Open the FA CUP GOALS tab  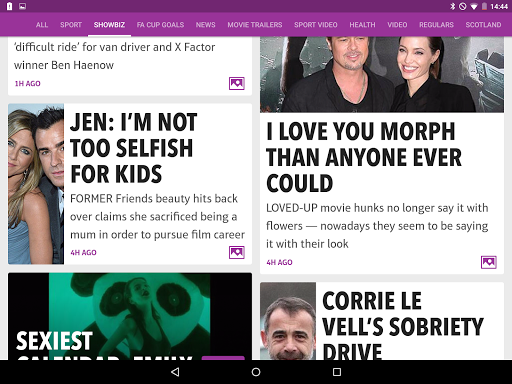pos(160,25)
